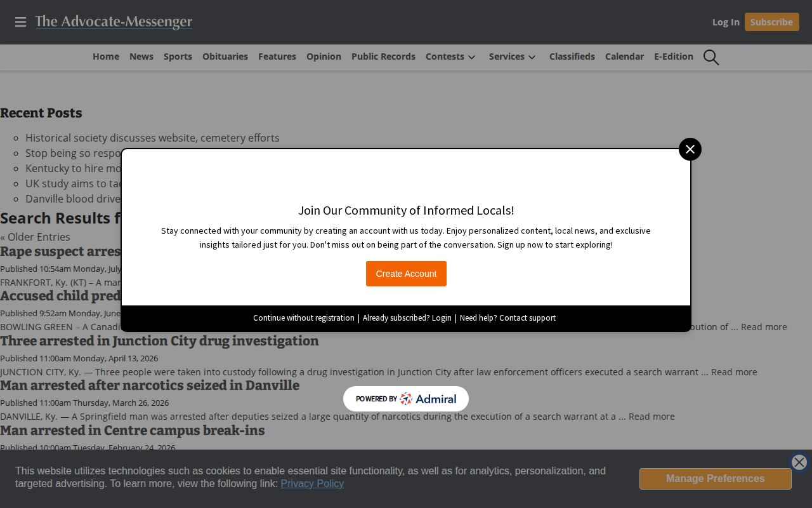Click Read more for Danville narcotics story
The width and height of the screenshot is (812, 508).
(652, 417)
